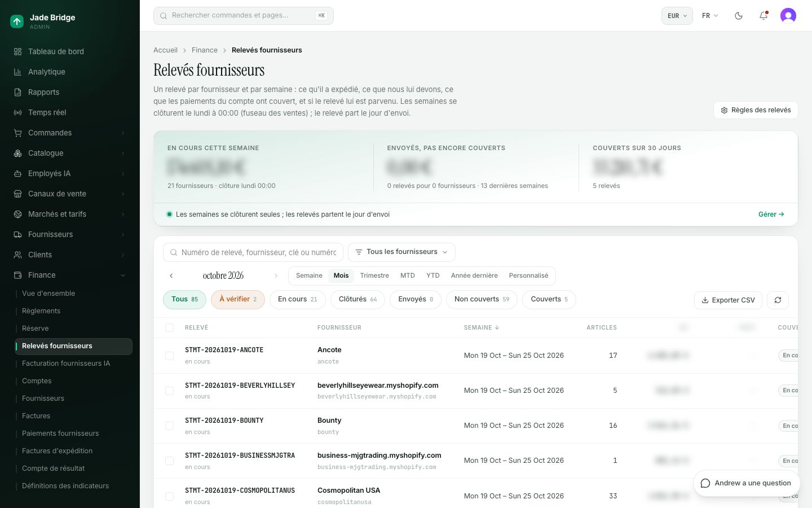
Task: Open Temps réel in sidebar
Action: pyautogui.click(x=70, y=112)
